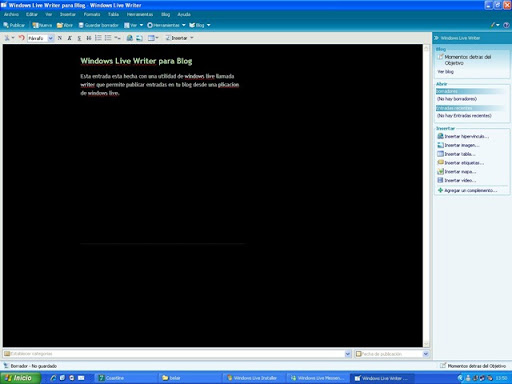Toggle underline formatting
The height and width of the screenshot is (384, 512).
tap(79, 38)
